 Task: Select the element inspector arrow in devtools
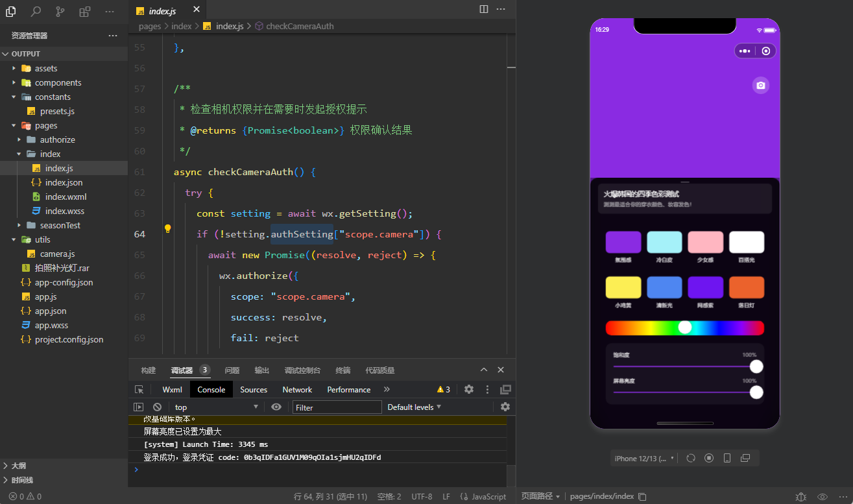tap(139, 389)
